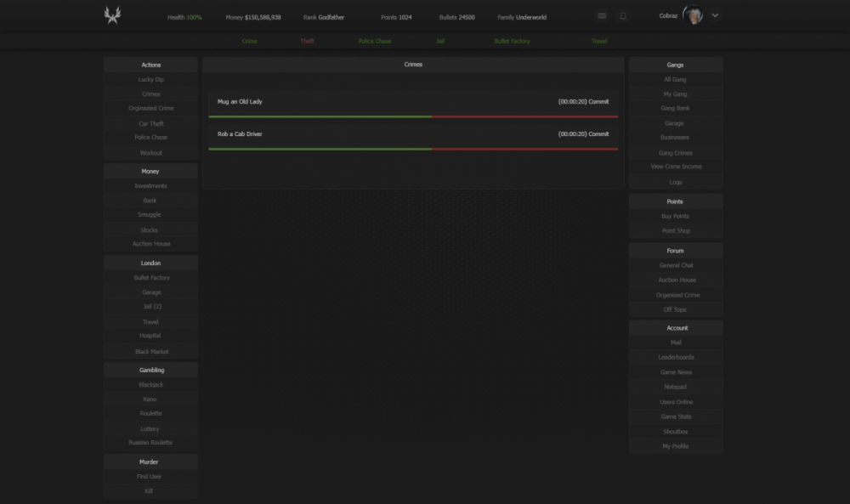View My Profile in the Account panel
Viewport: 850px width, 504px height.
click(x=676, y=446)
